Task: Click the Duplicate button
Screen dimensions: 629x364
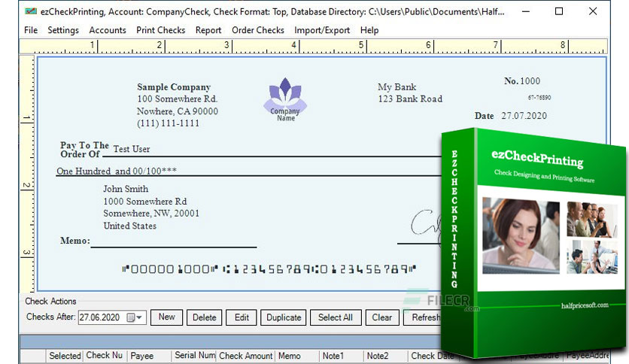Action: 283,317
